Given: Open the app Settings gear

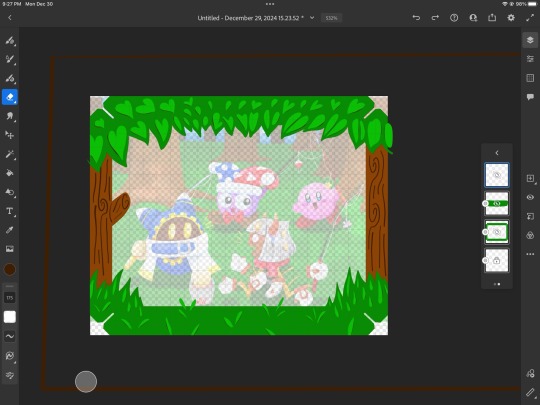Looking at the screenshot, I should 511,18.
